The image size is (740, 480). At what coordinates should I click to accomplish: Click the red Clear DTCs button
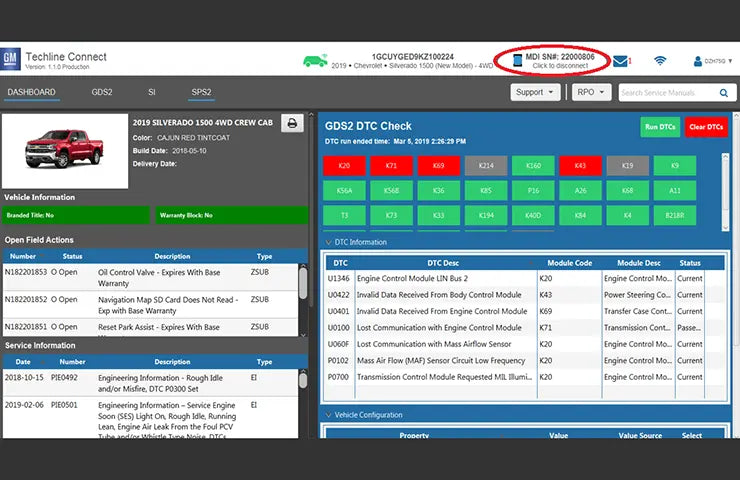coord(706,127)
